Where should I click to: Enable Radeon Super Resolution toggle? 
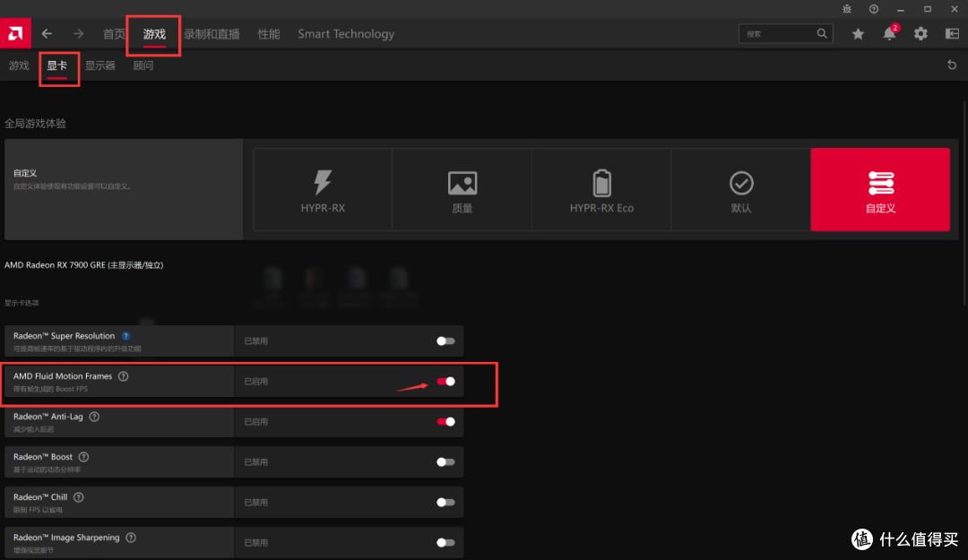pos(445,340)
